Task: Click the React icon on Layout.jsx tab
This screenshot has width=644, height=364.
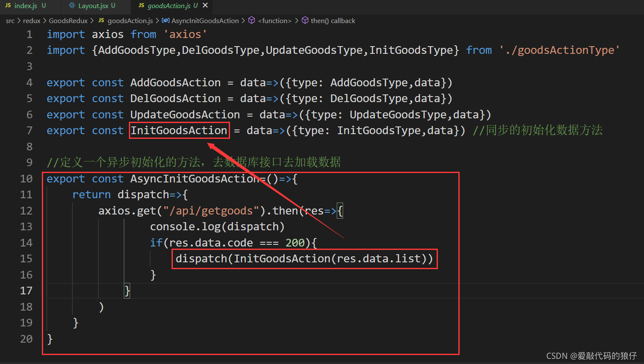Action: (x=71, y=6)
